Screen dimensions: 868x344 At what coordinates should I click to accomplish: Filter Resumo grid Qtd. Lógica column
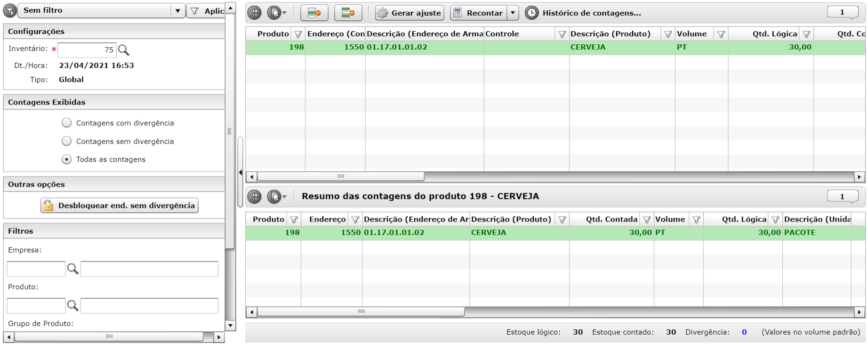coord(775,220)
